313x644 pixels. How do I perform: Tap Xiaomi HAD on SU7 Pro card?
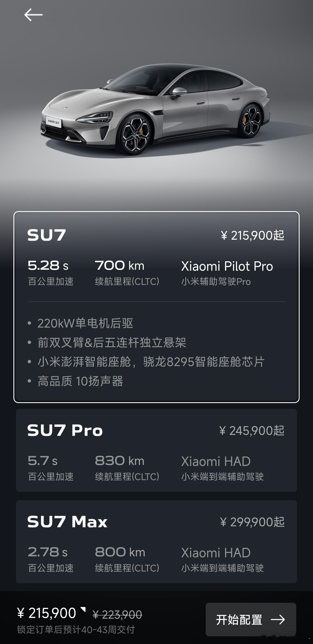pos(216,461)
